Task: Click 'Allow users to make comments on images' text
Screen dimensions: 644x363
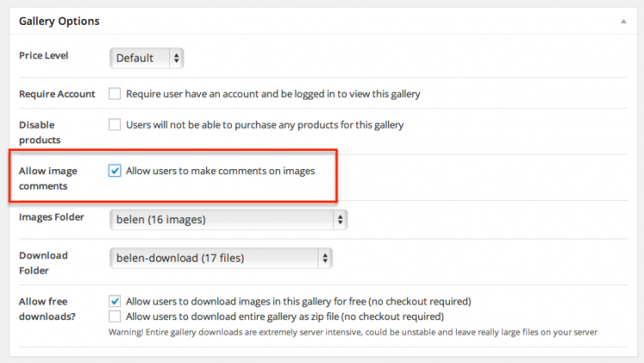Action: [221, 171]
